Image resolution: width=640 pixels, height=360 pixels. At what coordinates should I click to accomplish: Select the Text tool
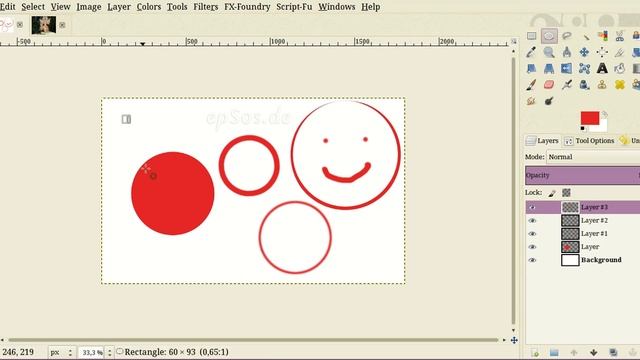click(602, 69)
